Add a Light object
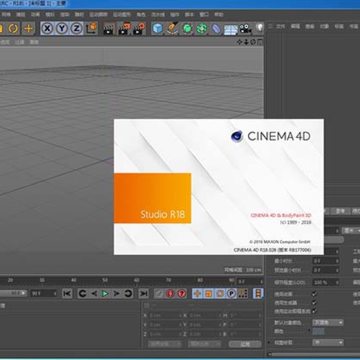360x360 pixels. [x=259, y=28]
